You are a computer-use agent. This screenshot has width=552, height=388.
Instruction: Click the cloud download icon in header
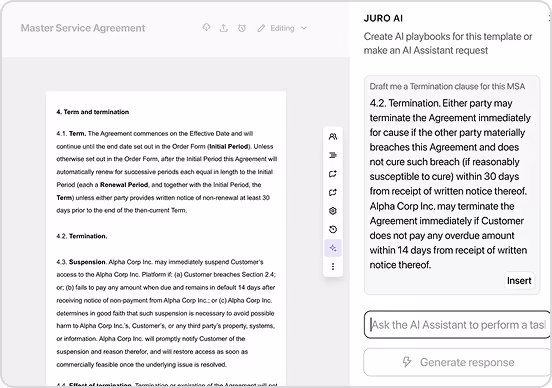[206, 27]
